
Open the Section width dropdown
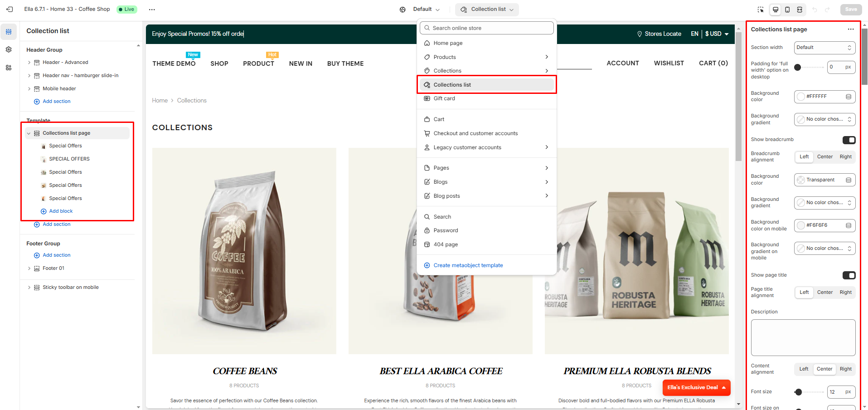(824, 48)
